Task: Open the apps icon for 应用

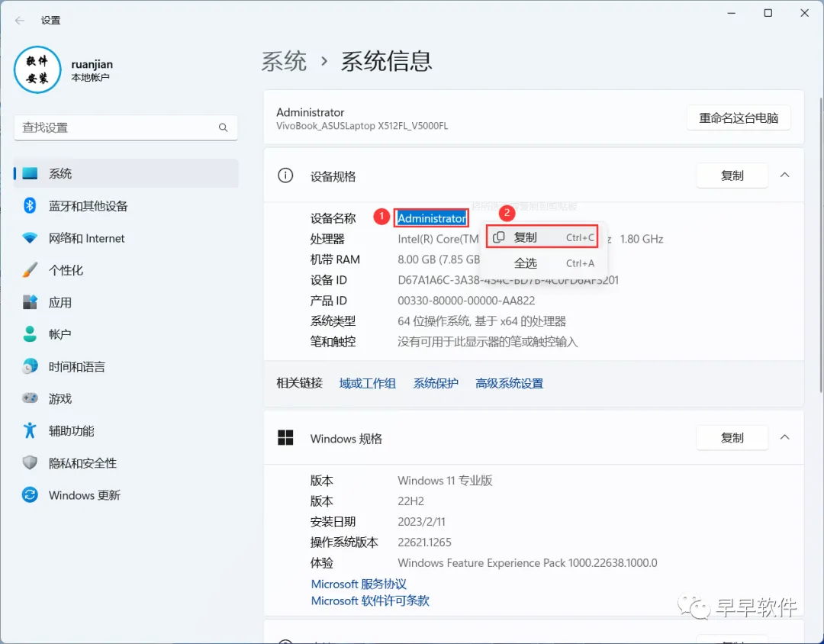Action: 30,302
